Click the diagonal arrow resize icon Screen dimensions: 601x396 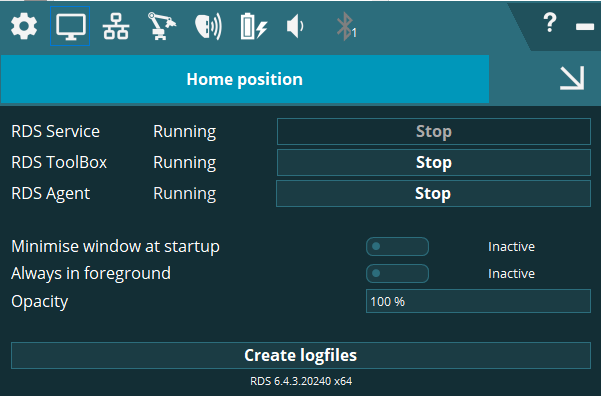(572, 78)
